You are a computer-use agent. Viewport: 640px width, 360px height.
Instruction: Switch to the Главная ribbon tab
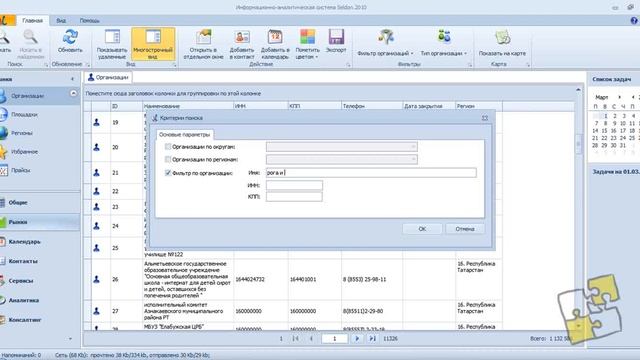(33, 20)
